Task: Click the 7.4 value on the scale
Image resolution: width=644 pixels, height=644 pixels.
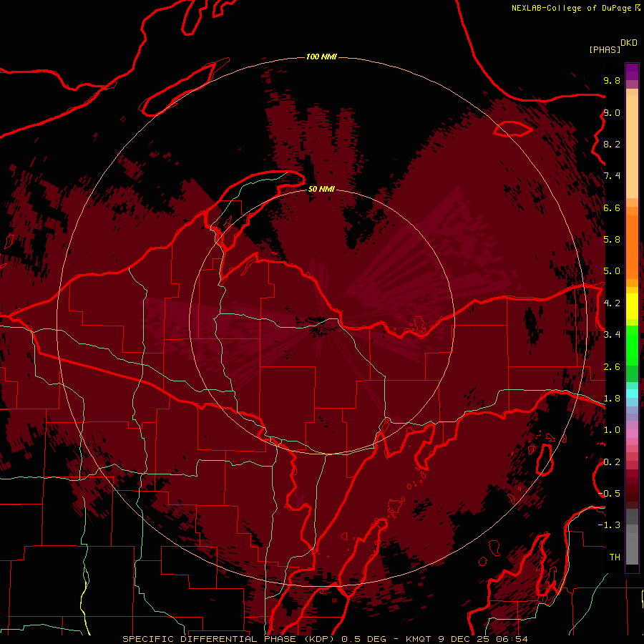Action: pyautogui.click(x=612, y=176)
